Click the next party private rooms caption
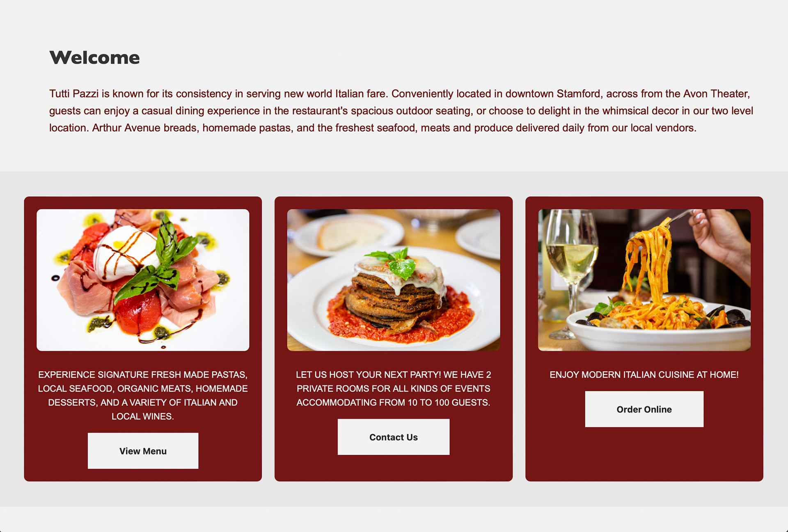 (394, 388)
